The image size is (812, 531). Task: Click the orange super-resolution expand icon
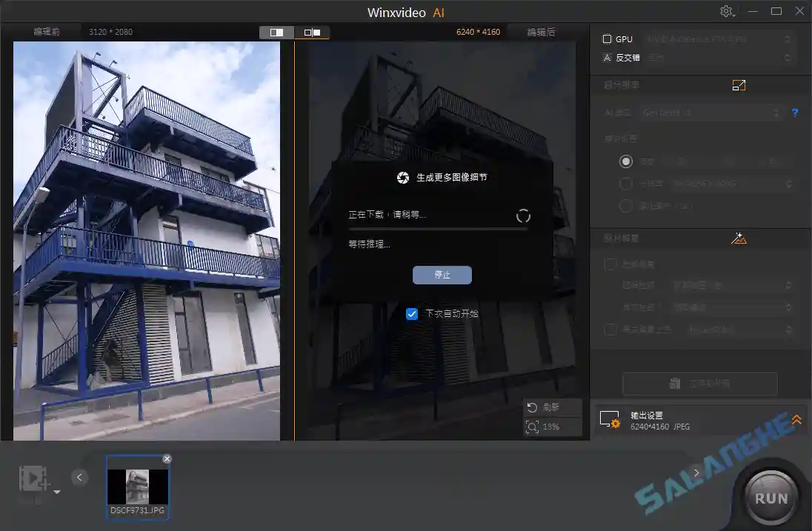[x=739, y=85]
